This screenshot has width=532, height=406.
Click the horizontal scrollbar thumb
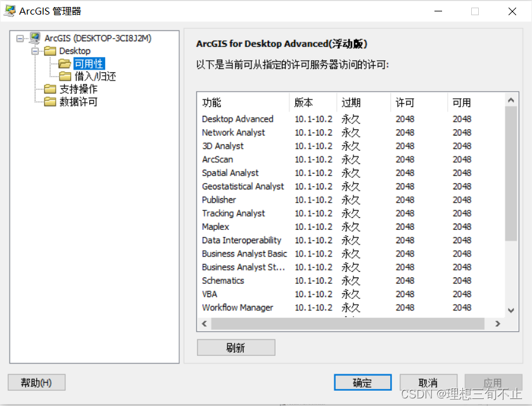click(x=348, y=324)
